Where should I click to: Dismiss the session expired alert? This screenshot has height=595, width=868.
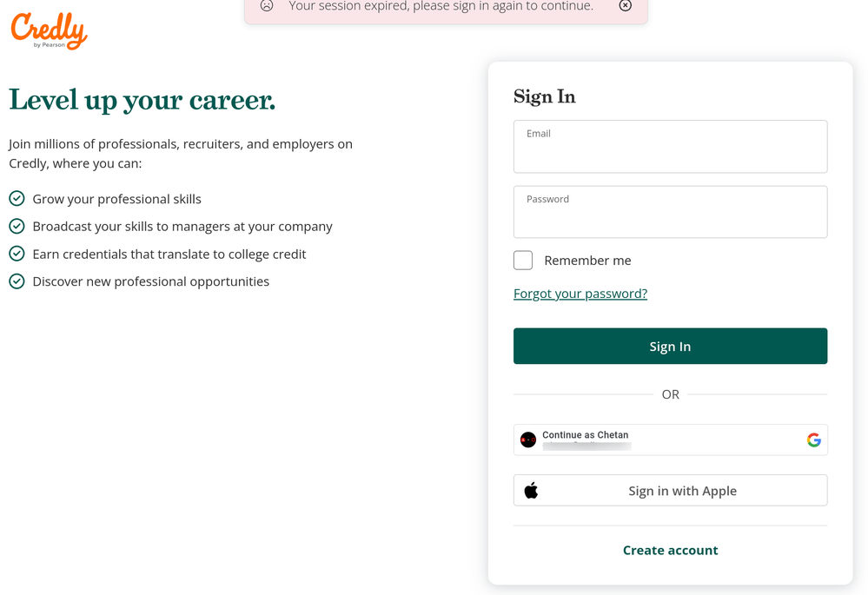(625, 6)
